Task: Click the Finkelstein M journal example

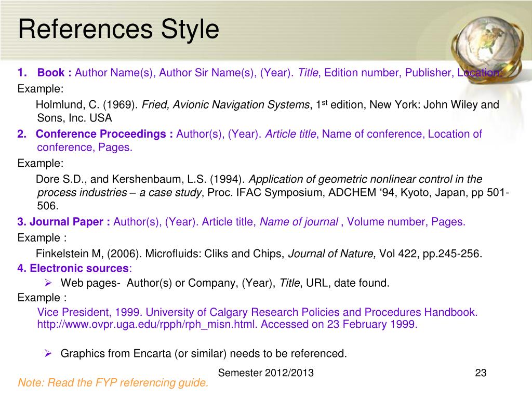Action: [x=259, y=254]
